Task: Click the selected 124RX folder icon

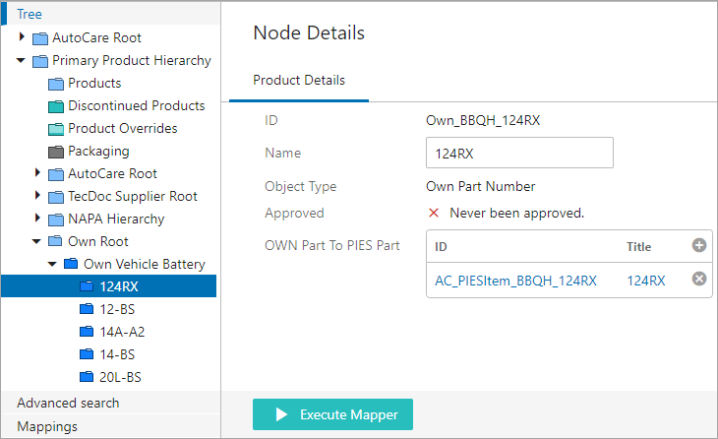Action: [x=87, y=286]
